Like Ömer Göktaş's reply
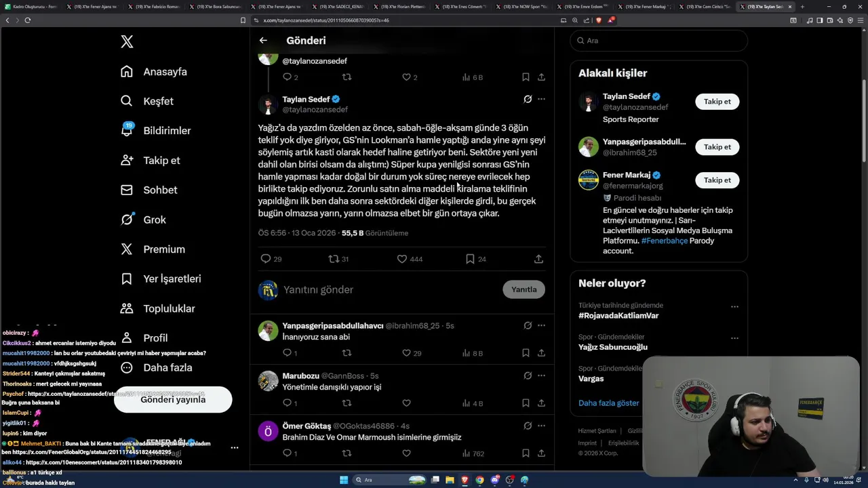 (x=406, y=453)
